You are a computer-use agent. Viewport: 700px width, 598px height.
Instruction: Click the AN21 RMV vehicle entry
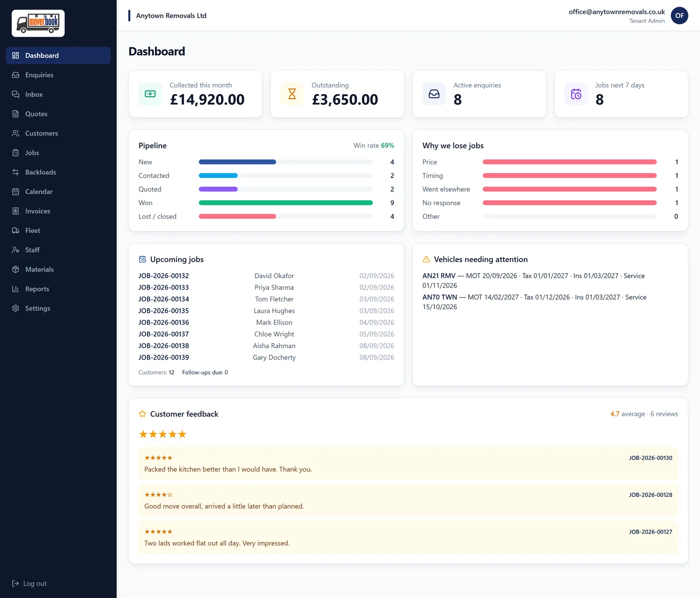[533, 280]
